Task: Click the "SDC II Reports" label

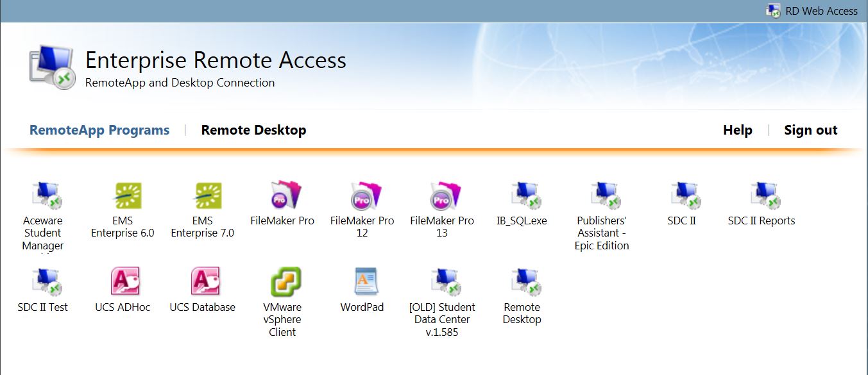Action: 762,221
